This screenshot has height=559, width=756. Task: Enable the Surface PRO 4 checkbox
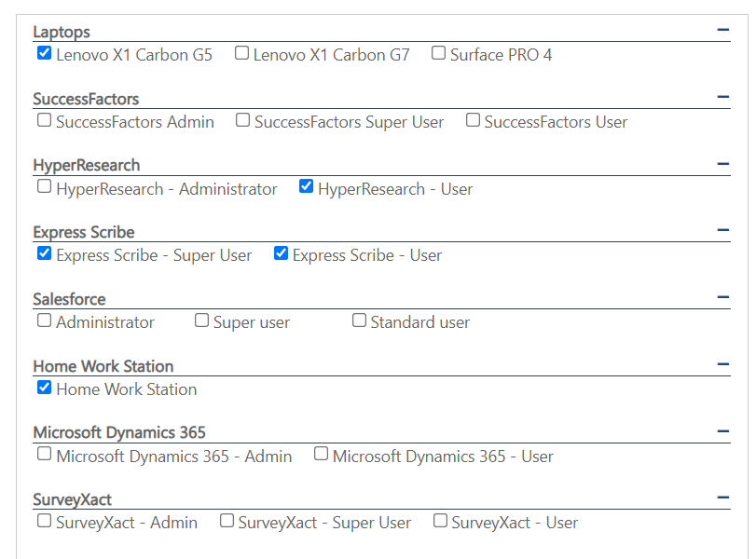coord(438,54)
